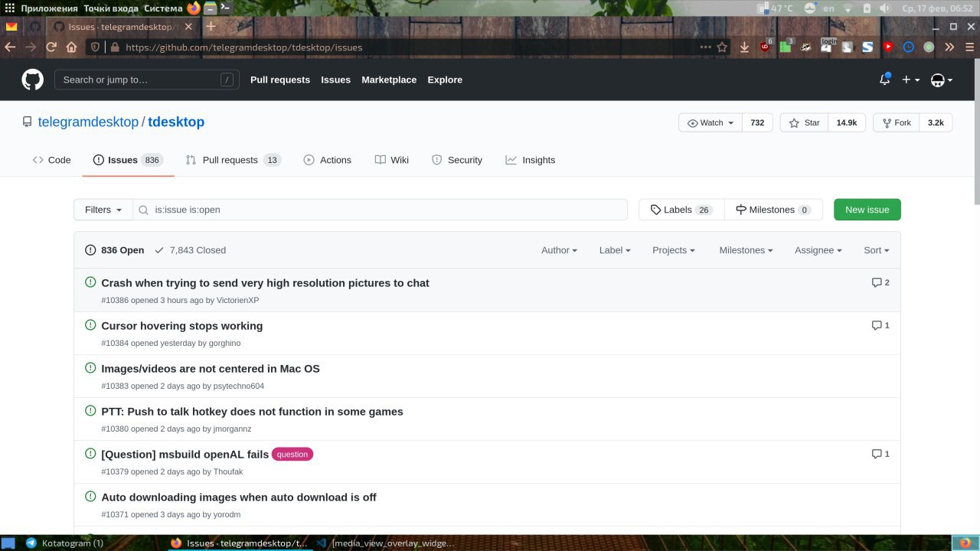Launch terminal from the top panel
Image resolution: width=980 pixels, height=551 pixels.
pos(225,8)
